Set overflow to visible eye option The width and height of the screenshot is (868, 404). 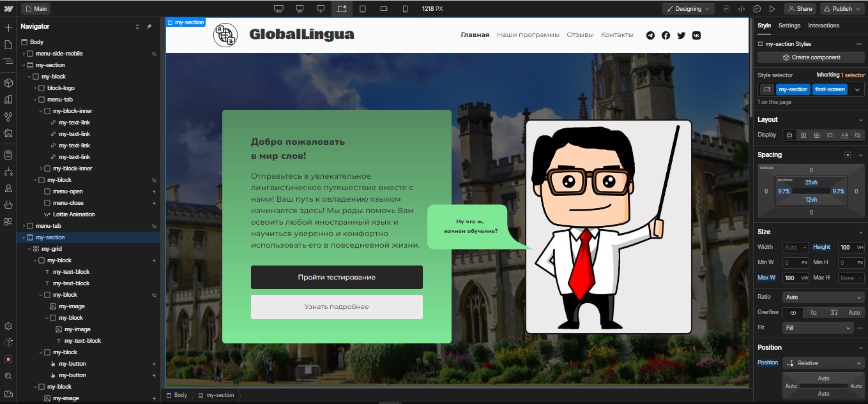point(793,313)
